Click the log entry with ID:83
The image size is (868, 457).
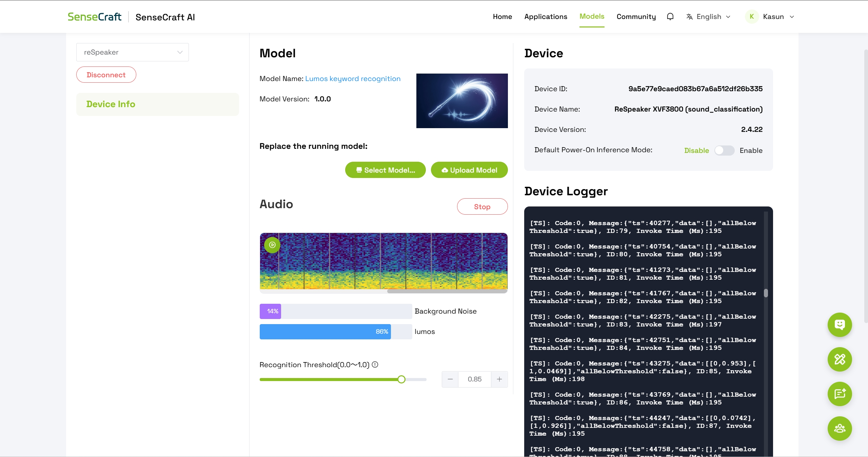(x=643, y=321)
